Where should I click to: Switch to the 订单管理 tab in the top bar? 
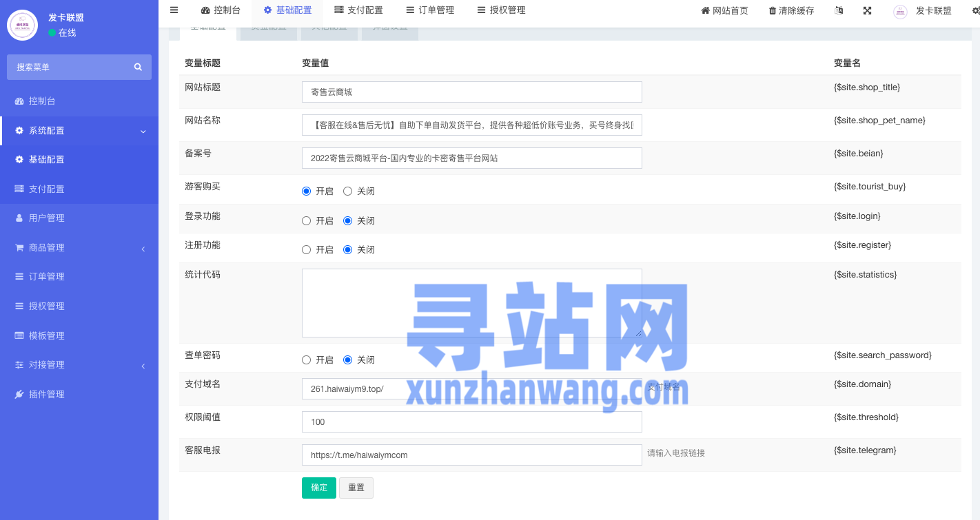[430, 10]
